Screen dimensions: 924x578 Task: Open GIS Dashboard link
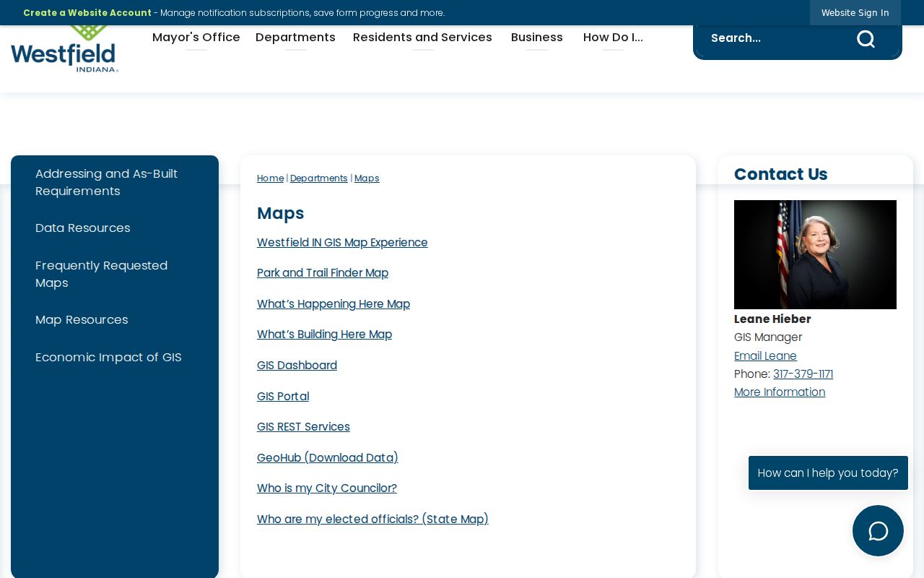click(297, 366)
